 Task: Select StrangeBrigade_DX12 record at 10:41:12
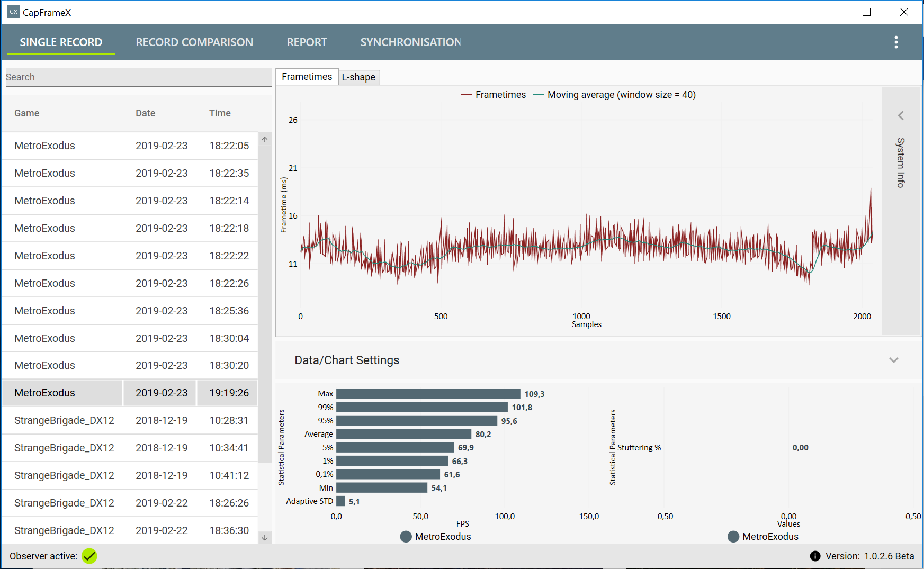(x=130, y=475)
